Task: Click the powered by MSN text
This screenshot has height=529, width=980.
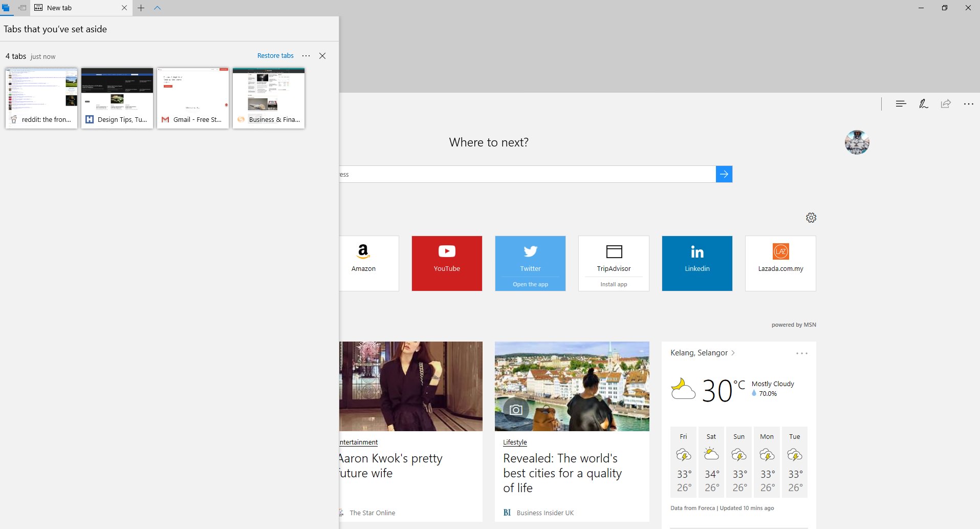Action: pyautogui.click(x=794, y=325)
